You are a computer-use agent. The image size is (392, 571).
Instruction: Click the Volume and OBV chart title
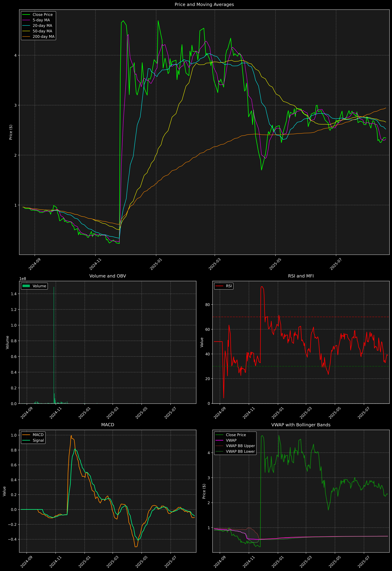108,276
